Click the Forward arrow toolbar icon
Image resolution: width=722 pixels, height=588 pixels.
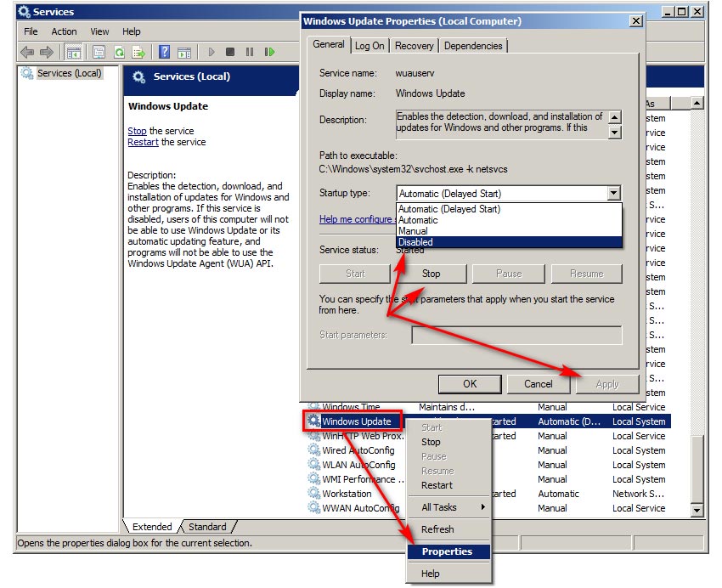(x=46, y=52)
